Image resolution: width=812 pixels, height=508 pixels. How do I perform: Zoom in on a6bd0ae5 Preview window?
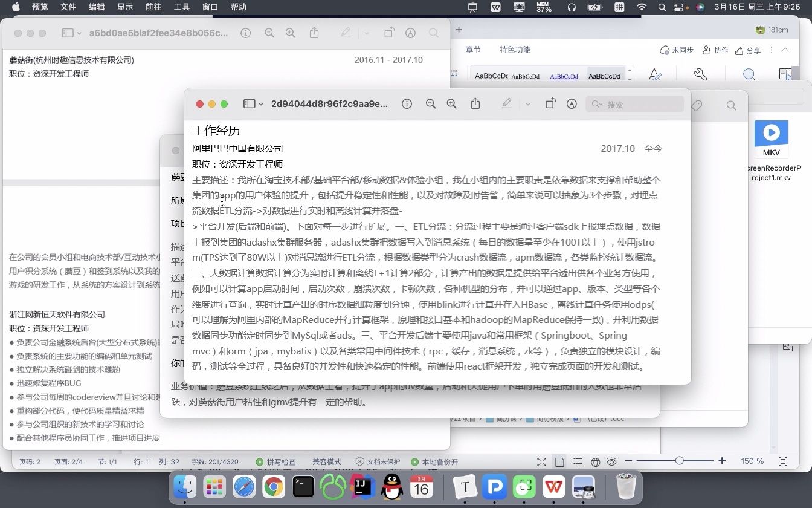[290, 33]
